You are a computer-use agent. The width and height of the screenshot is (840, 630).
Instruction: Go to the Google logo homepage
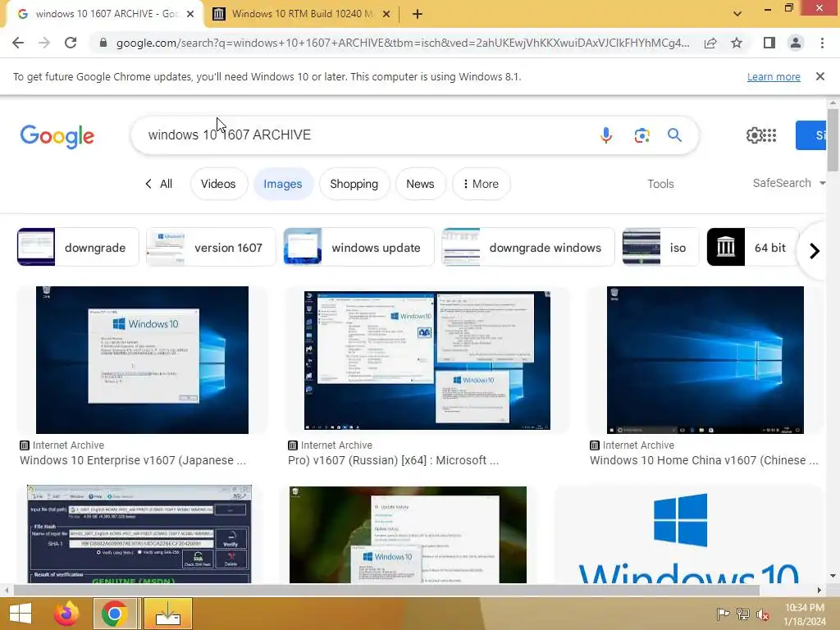click(x=57, y=136)
